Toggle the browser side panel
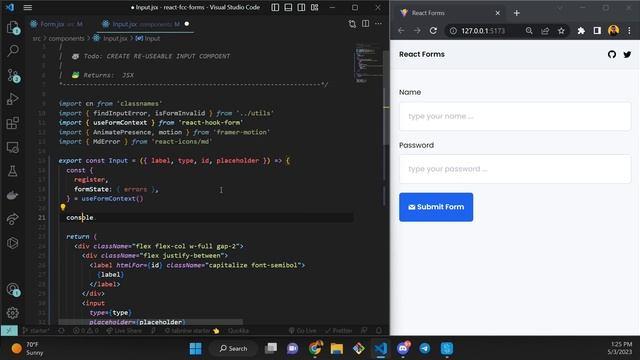Screen dimensions: 640x360 pos(597,31)
